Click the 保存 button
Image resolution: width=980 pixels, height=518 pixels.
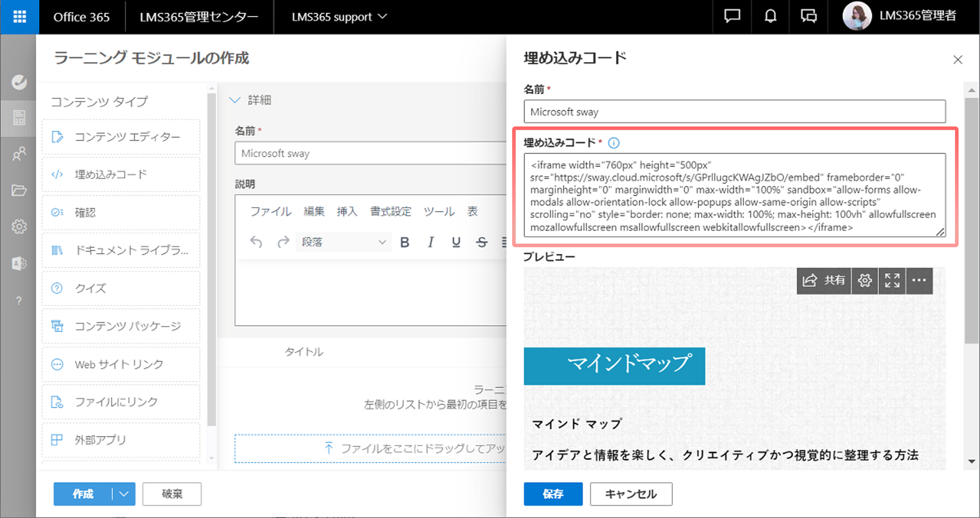pos(553,494)
